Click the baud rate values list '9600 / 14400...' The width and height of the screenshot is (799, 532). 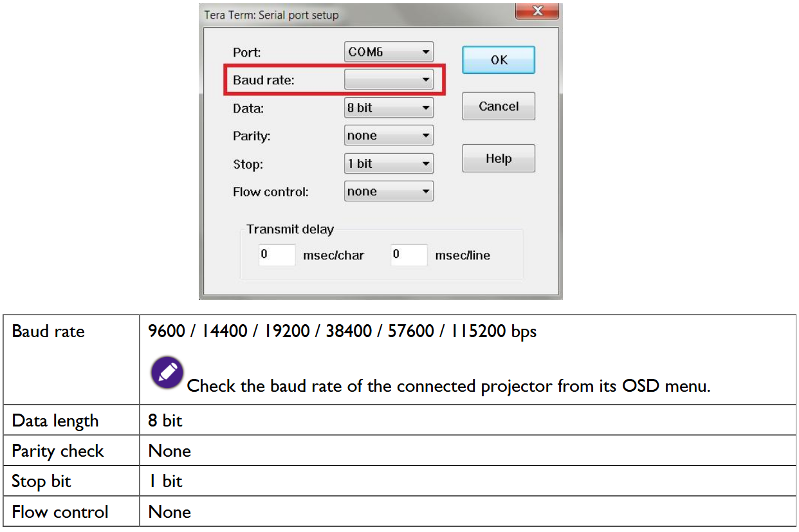click(342, 331)
